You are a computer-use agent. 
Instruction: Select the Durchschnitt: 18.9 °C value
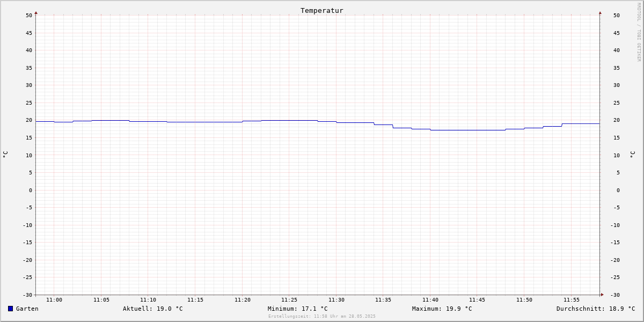click(x=596, y=309)
